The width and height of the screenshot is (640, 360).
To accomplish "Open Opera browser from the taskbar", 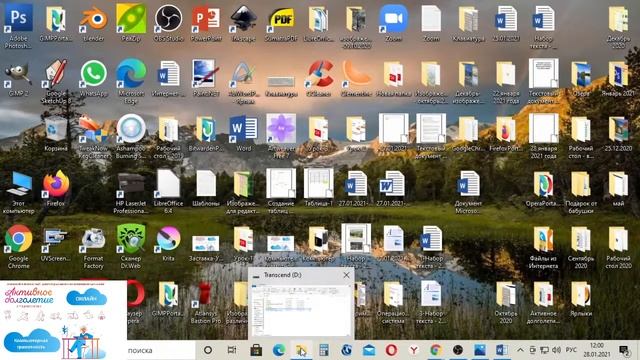I will [x=391, y=350].
